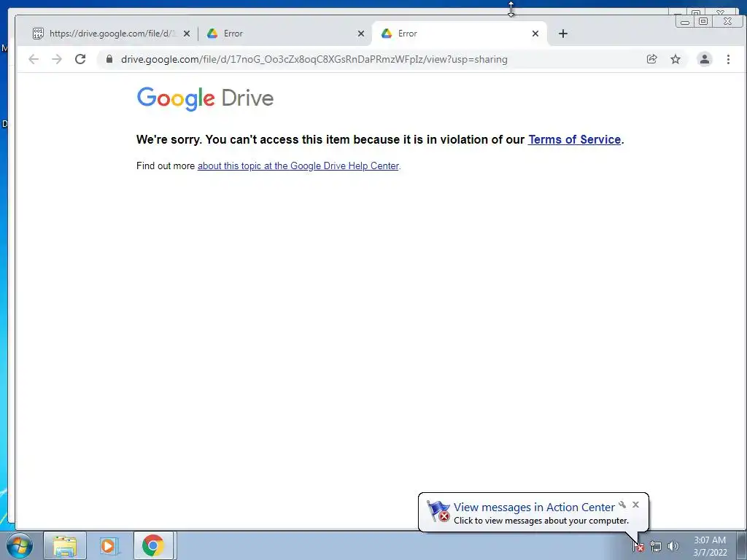This screenshot has height=560, width=747.
Task: Open a new tab
Action: (563, 34)
